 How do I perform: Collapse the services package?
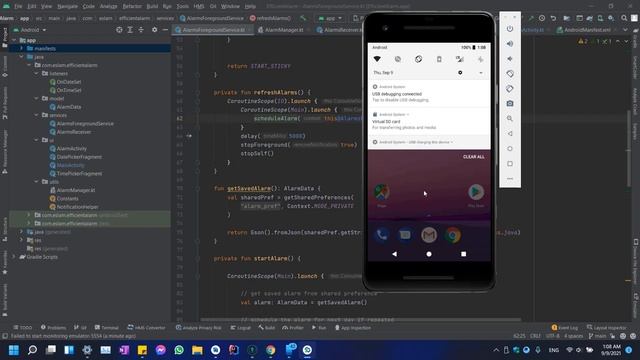(x=37, y=115)
